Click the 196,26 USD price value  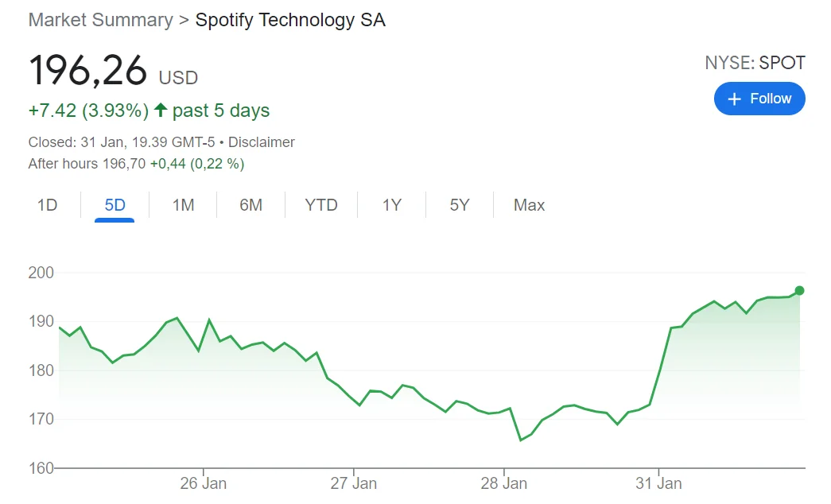(x=88, y=72)
